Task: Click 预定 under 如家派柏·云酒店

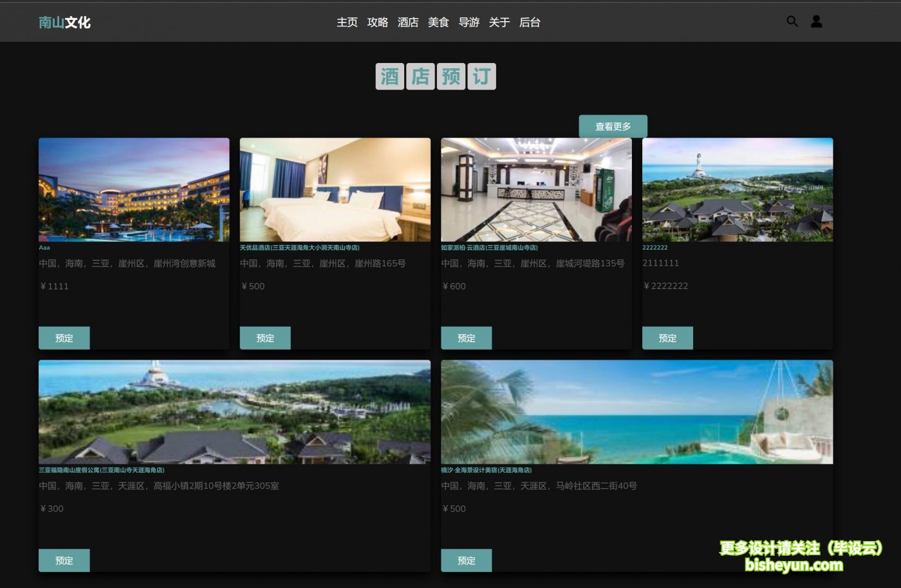Action: pos(467,338)
